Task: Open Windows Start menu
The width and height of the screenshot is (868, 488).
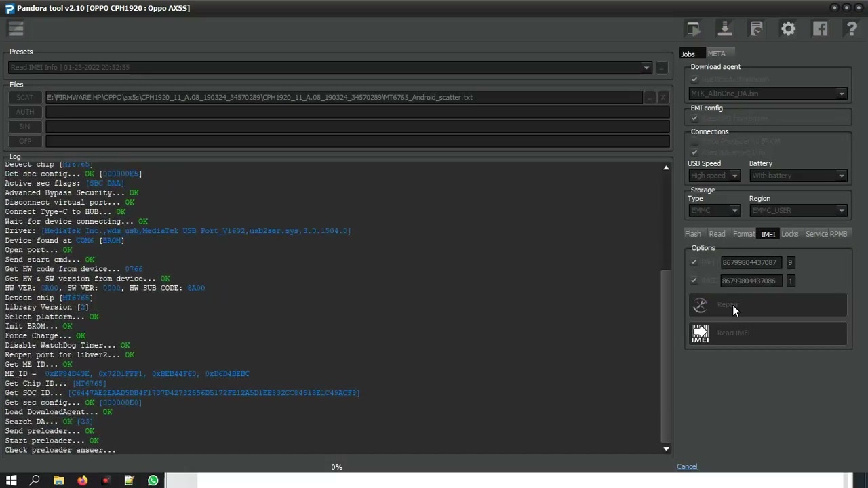Action: (x=11, y=481)
